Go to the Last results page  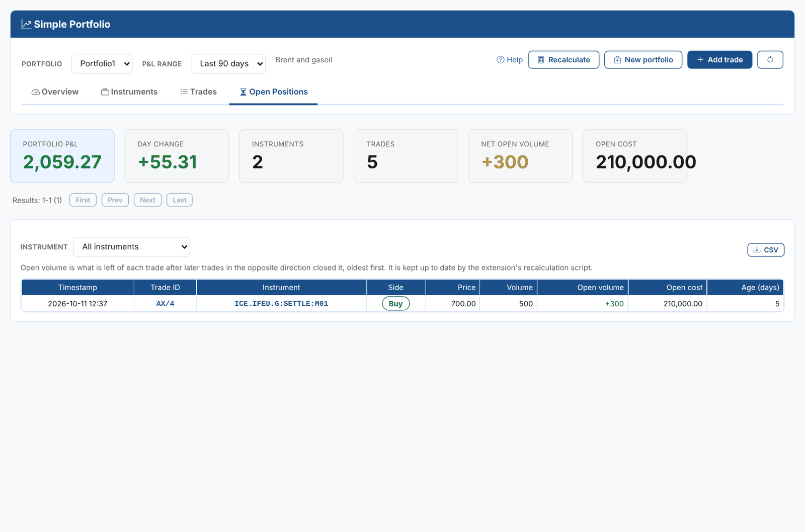click(x=180, y=200)
